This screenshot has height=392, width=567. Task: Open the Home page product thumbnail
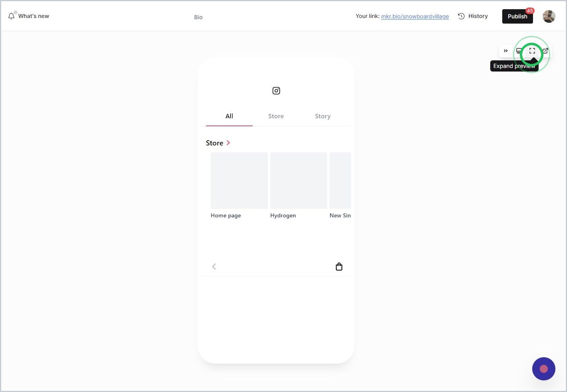pos(239,181)
